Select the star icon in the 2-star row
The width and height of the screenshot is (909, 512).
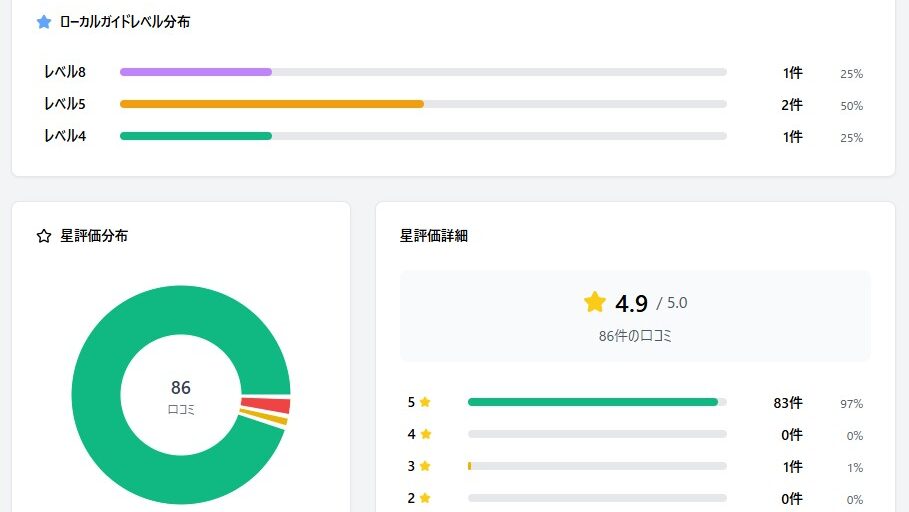coord(425,498)
